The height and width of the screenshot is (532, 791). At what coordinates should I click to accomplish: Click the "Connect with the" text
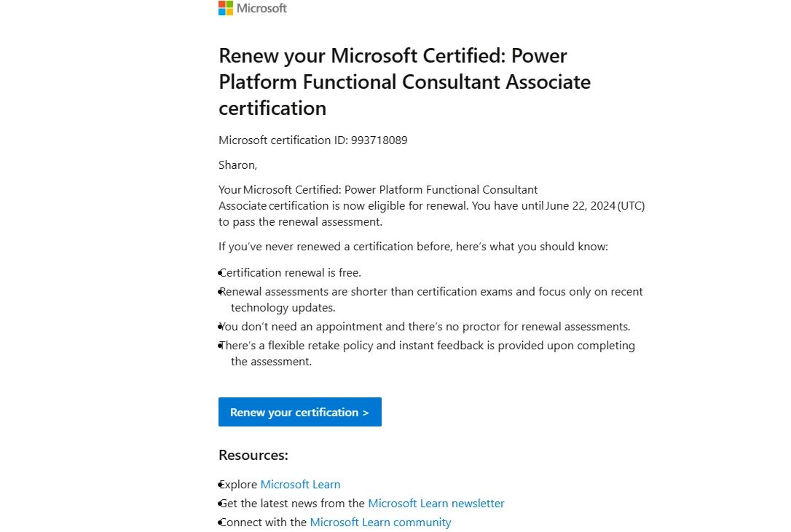coord(263,523)
